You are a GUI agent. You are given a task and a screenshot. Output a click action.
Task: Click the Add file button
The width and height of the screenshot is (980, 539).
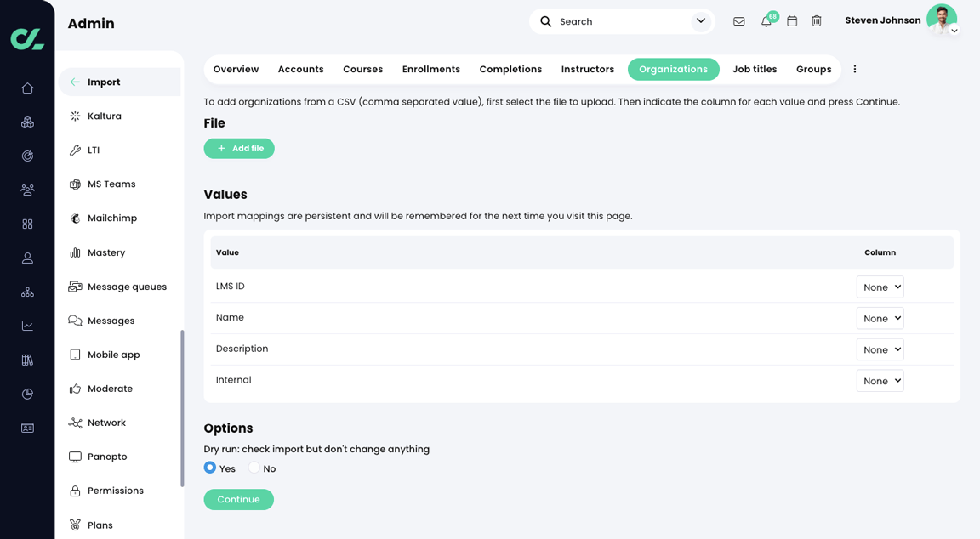point(238,148)
